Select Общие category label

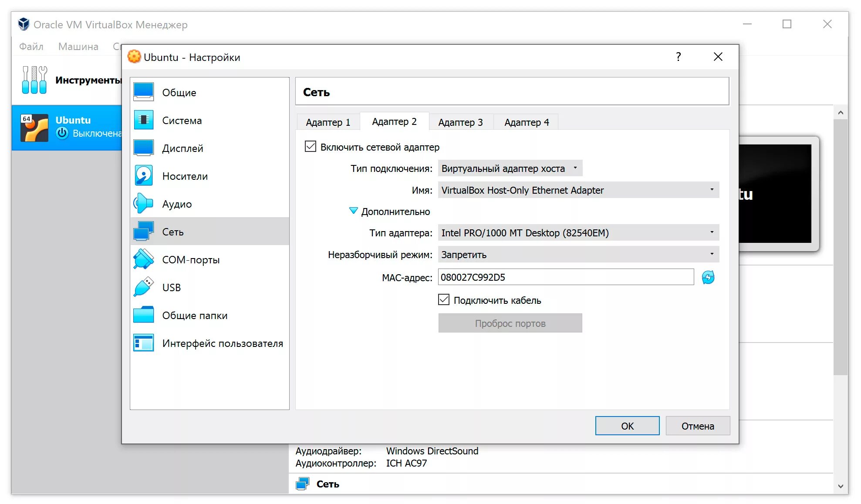pos(179,93)
